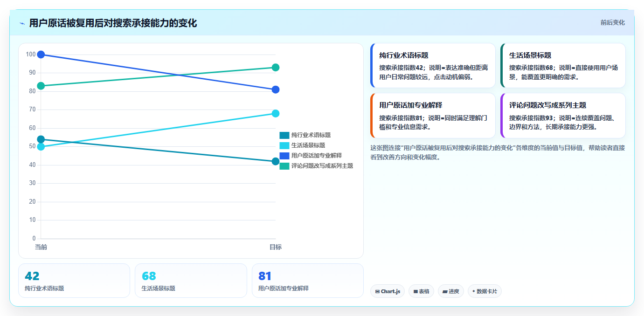Screen dimensions: 644x316
Task: Open the 用户原话加专业解释 info card
Action: pos(433,116)
